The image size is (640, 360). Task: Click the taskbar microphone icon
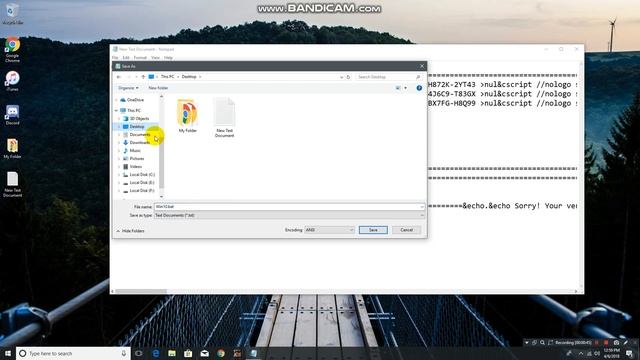pos(124,353)
